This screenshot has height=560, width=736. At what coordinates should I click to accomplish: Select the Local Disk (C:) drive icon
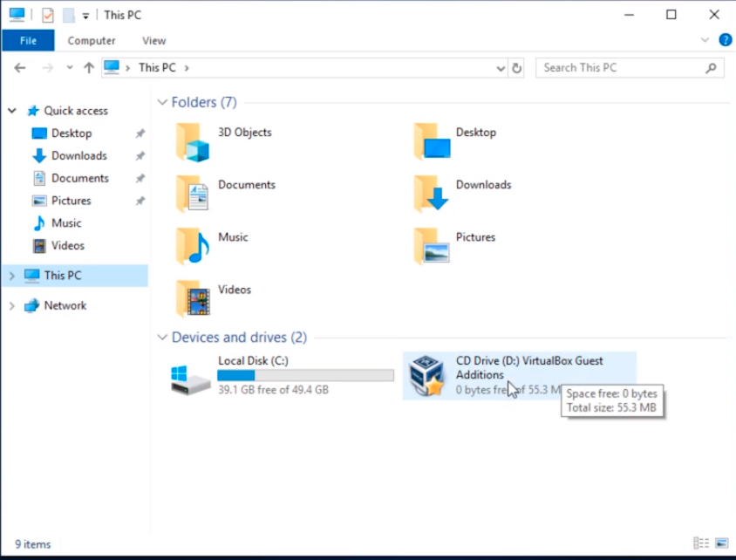point(191,377)
